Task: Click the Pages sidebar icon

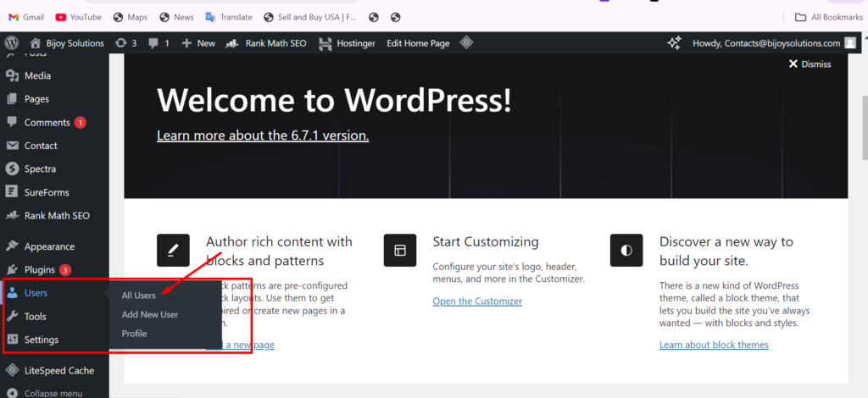Action: tap(12, 99)
